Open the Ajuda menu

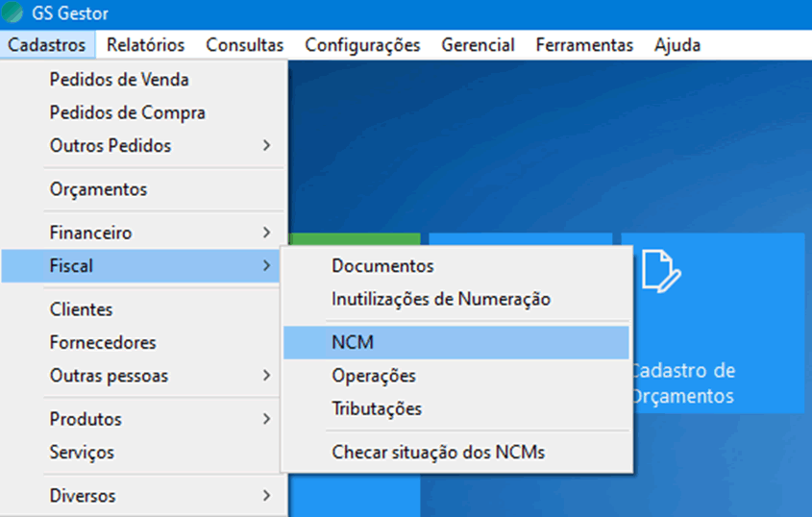pyautogui.click(x=677, y=45)
